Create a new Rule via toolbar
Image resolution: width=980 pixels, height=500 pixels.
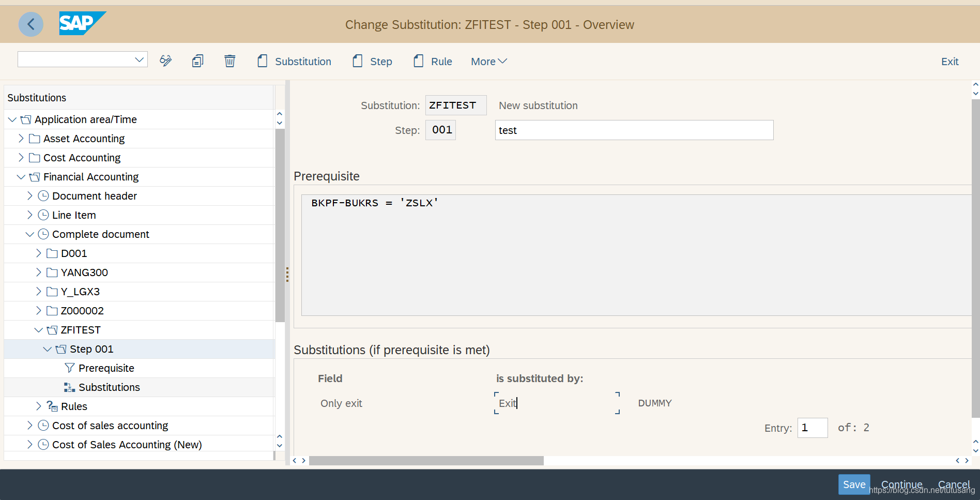(x=433, y=62)
